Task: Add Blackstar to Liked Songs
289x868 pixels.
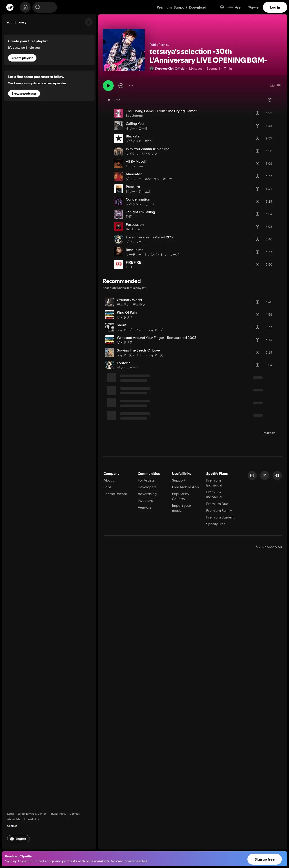Action: pyautogui.click(x=257, y=139)
